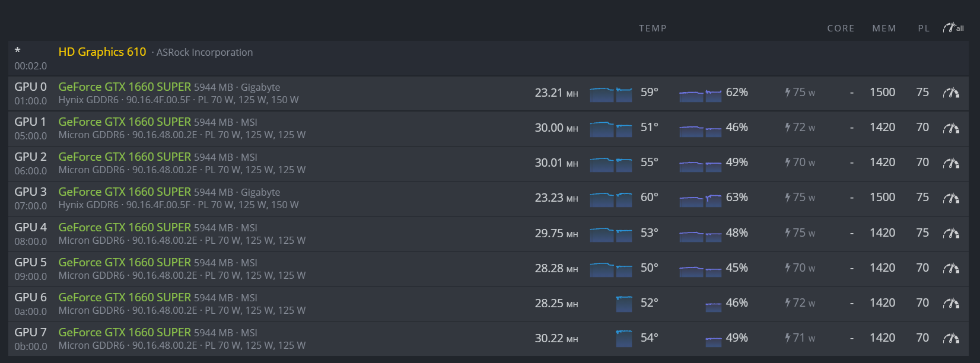Open overclock settings for all GPUs
This screenshot has width=980, height=363.
953,28
